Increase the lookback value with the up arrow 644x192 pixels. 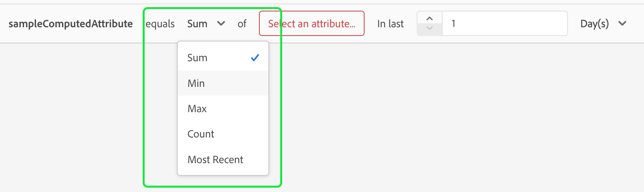[x=430, y=19]
